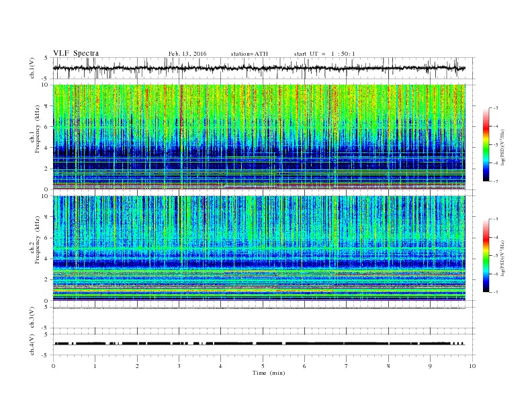Image resolution: width=532 pixels, height=411 pixels.
Task: Click the ch.2 "Frequency (kHz)" axis label
Action: point(38,240)
